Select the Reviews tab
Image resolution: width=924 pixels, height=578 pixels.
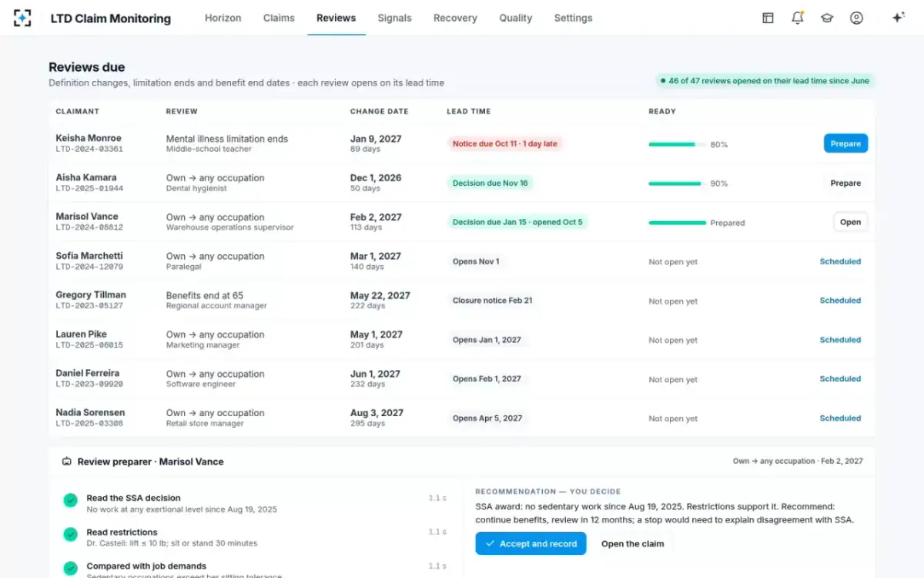tap(336, 18)
